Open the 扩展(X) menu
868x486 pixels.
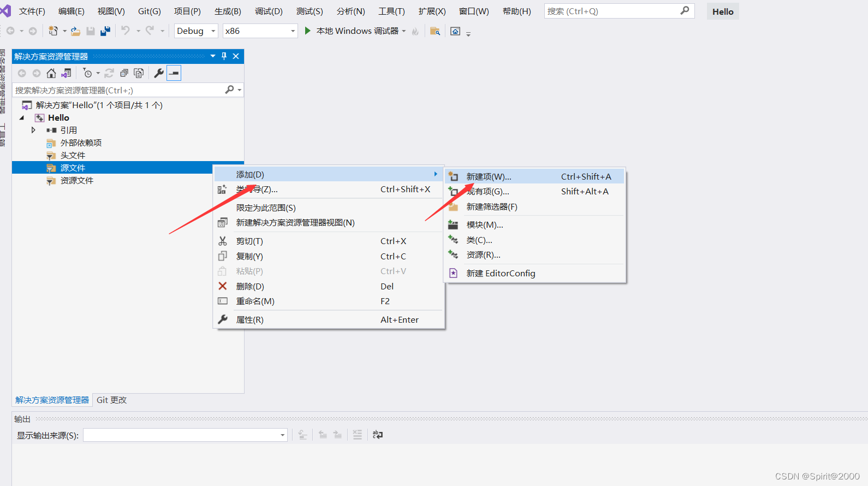(x=432, y=11)
